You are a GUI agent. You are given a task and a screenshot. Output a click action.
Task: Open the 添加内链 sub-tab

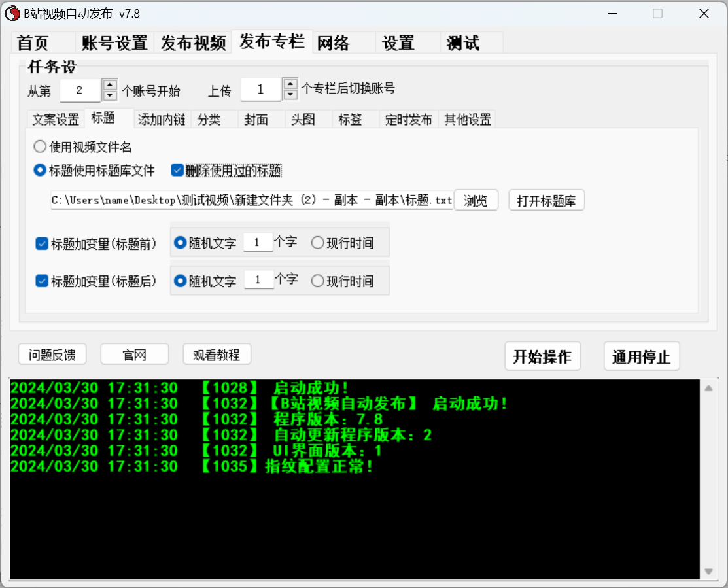[162, 119]
